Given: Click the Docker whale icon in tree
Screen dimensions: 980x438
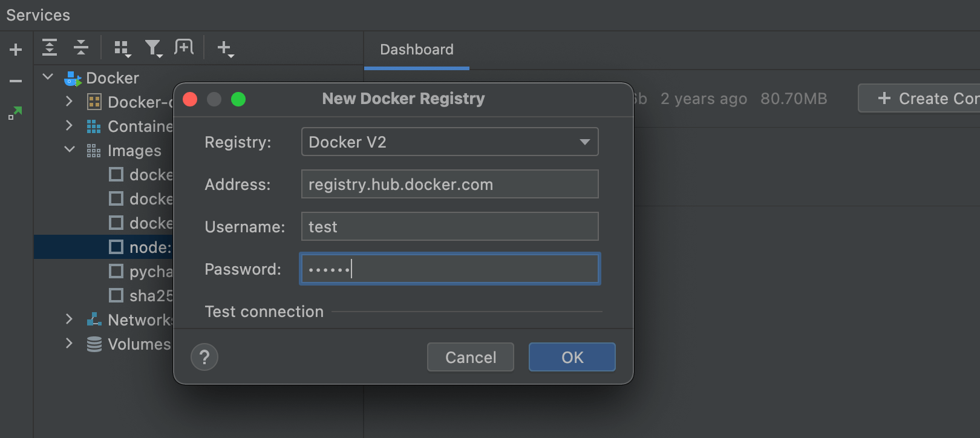Looking at the screenshot, I should 73,78.
